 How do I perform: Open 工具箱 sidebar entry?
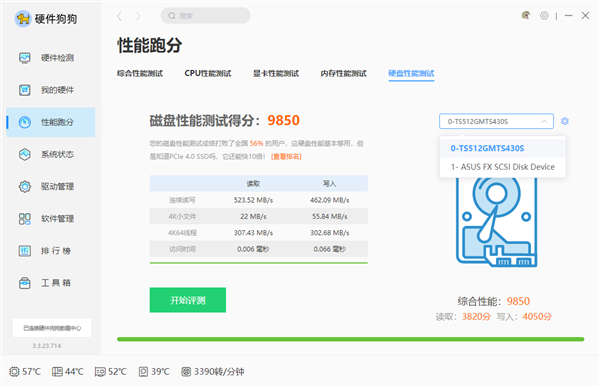pyautogui.click(x=51, y=283)
